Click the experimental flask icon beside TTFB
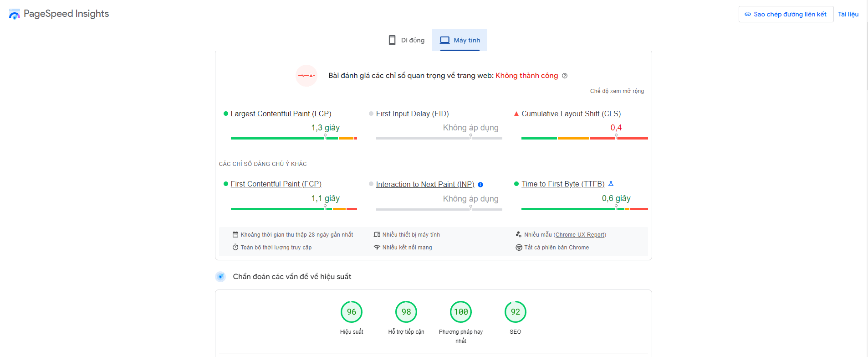 point(611,184)
